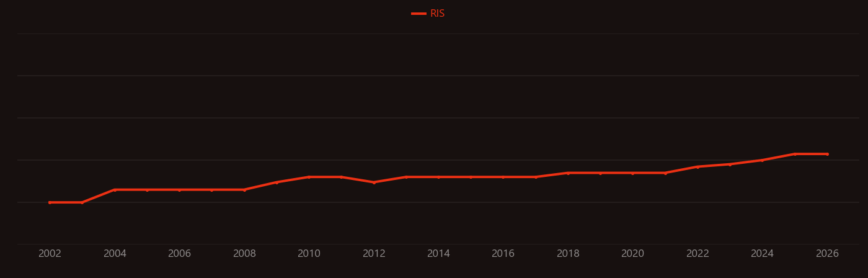Screen dimensions: 868x278
Task: Click the 2022 x-axis label
Action: click(x=697, y=254)
